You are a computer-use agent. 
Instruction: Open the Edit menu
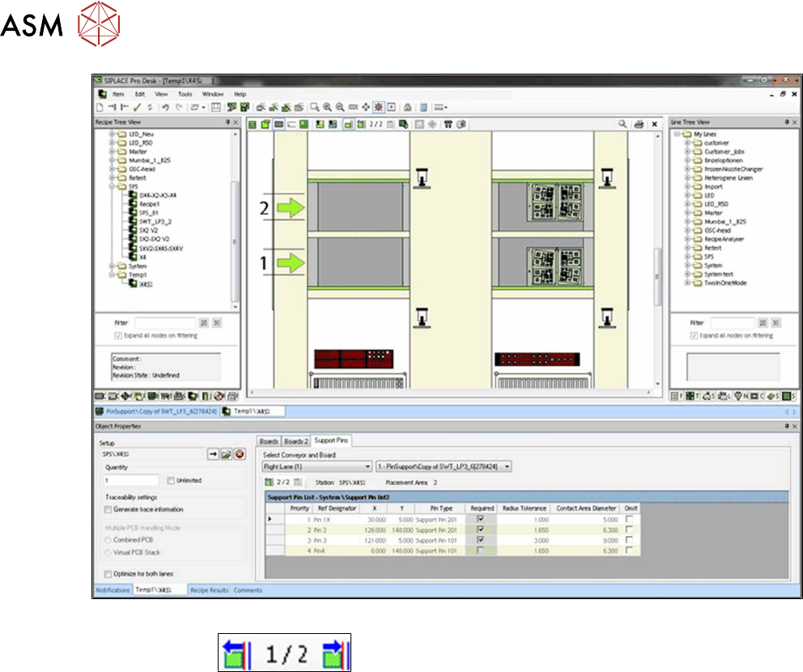(140, 94)
